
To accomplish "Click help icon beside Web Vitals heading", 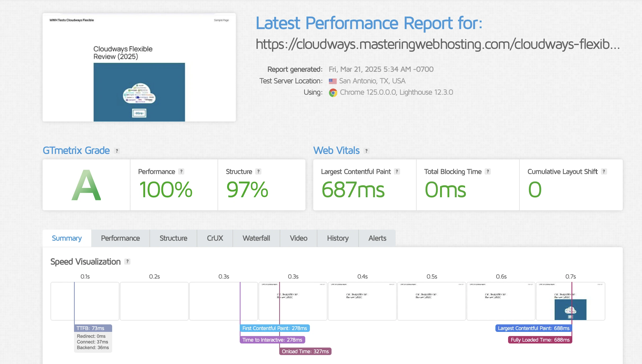I will coord(366,151).
